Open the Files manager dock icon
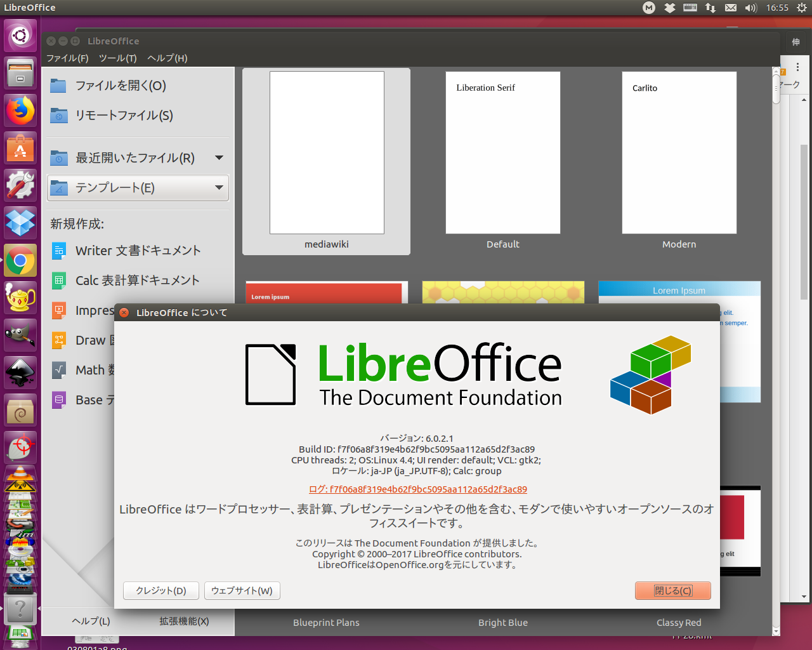812x650 pixels. coord(20,73)
